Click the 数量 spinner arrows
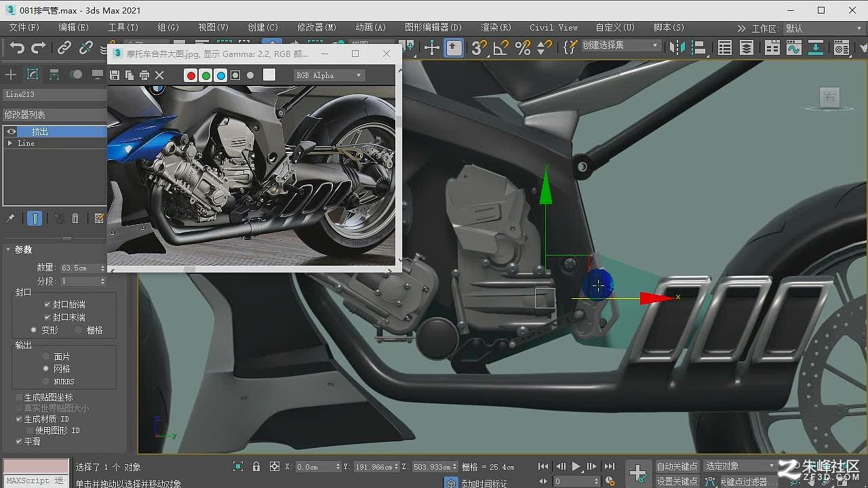 pyautogui.click(x=102, y=268)
